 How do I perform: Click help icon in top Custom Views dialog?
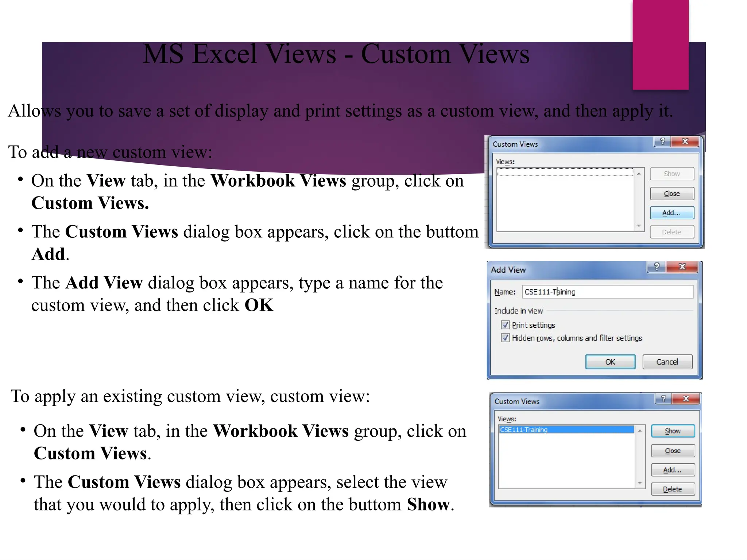click(663, 141)
